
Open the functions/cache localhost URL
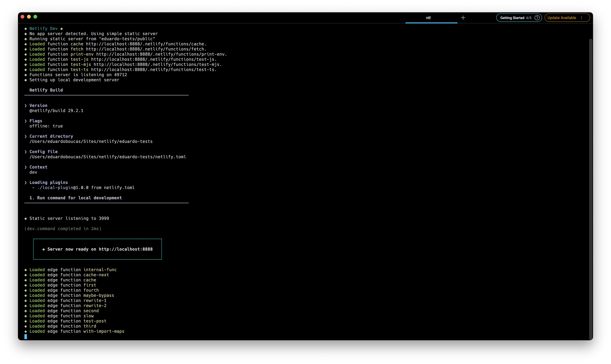point(146,44)
